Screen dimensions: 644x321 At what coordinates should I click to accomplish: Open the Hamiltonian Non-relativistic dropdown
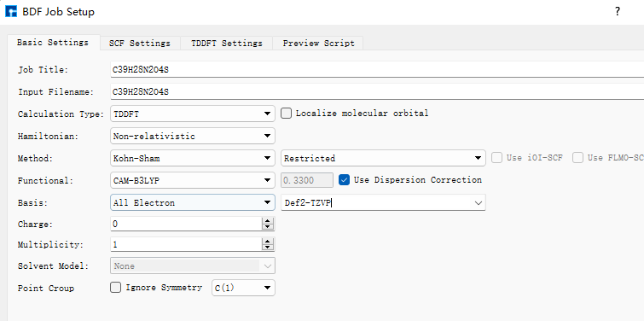[193, 136]
